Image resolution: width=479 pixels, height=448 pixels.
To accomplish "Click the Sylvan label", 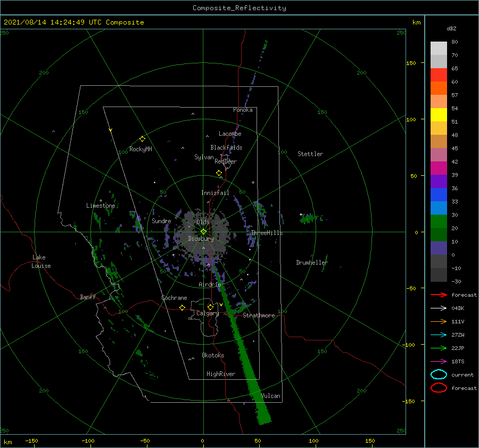I will pyautogui.click(x=204, y=157).
